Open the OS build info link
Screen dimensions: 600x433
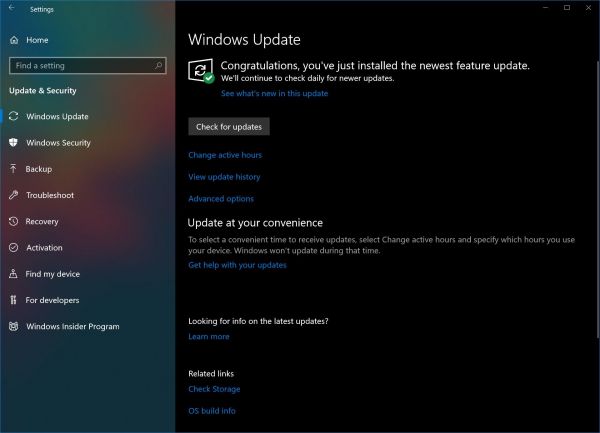tap(212, 411)
